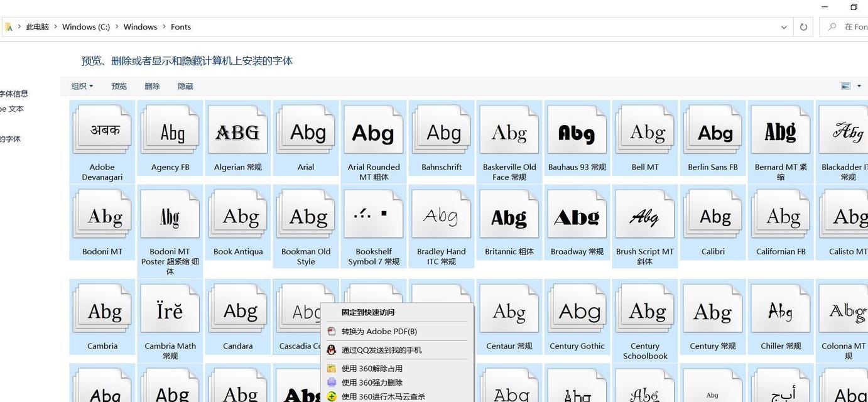The width and height of the screenshot is (868, 402).
Task: Select the Cambria font icon
Action: [x=102, y=308]
